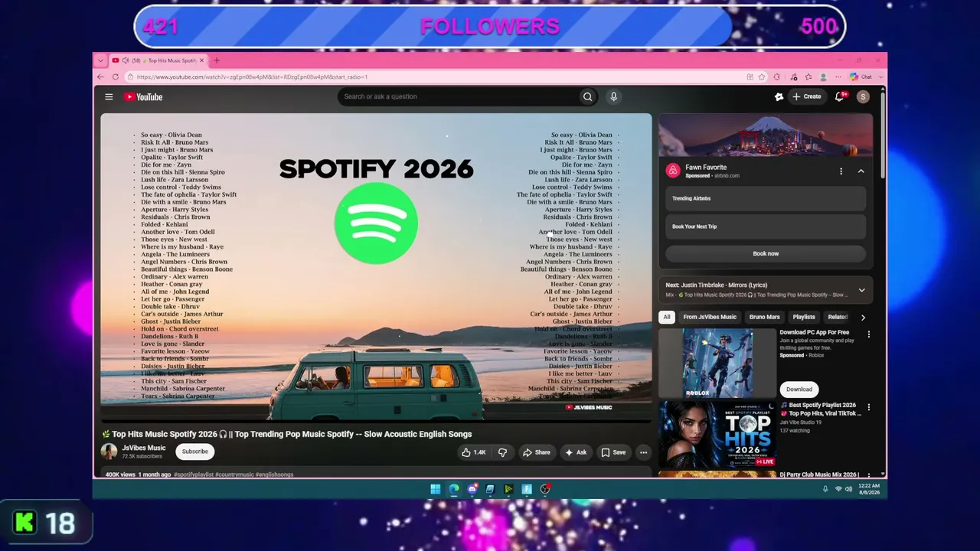Click Book Your Next Trip link
This screenshot has width=980, height=551.
click(766, 227)
